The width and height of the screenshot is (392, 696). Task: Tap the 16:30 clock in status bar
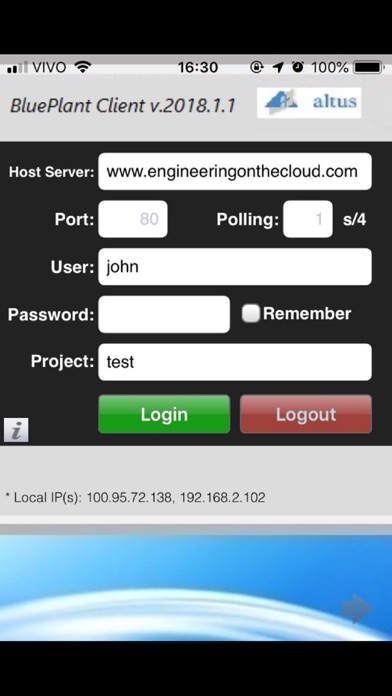[x=198, y=67]
